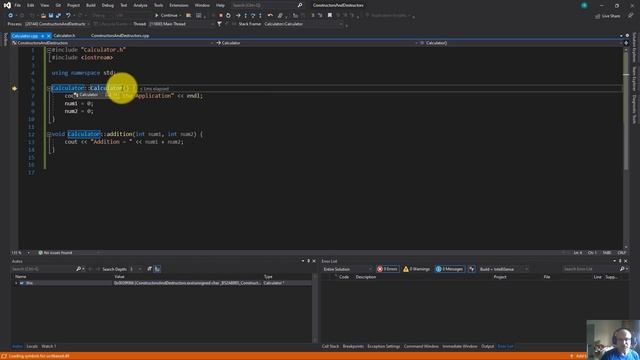Screen dimensions: 640x360
Task: Click the Save All icon
Action: (58, 16)
